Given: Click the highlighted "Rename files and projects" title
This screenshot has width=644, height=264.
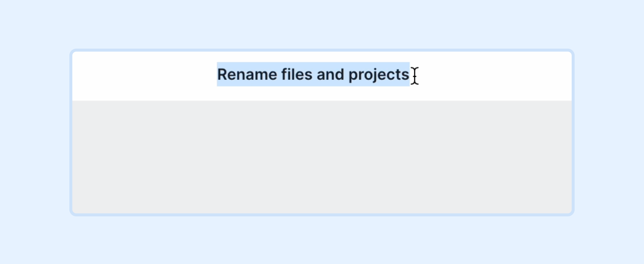Looking at the screenshot, I should [x=313, y=74].
